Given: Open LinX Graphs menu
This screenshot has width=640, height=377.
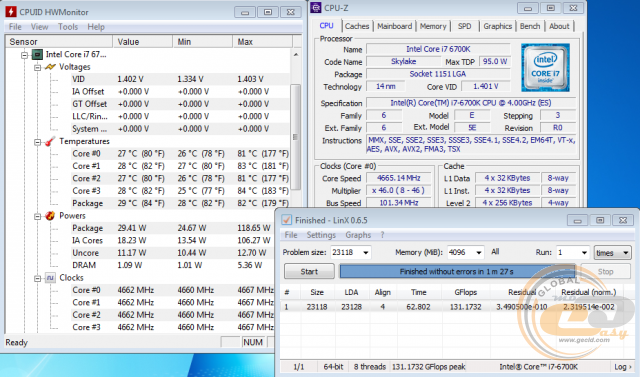Looking at the screenshot, I should pos(358,235).
